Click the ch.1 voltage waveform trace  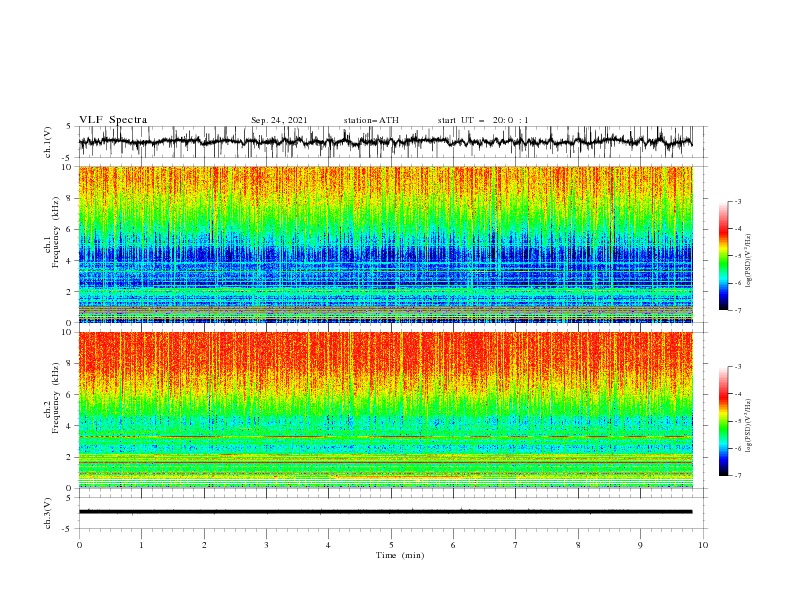tap(385, 141)
